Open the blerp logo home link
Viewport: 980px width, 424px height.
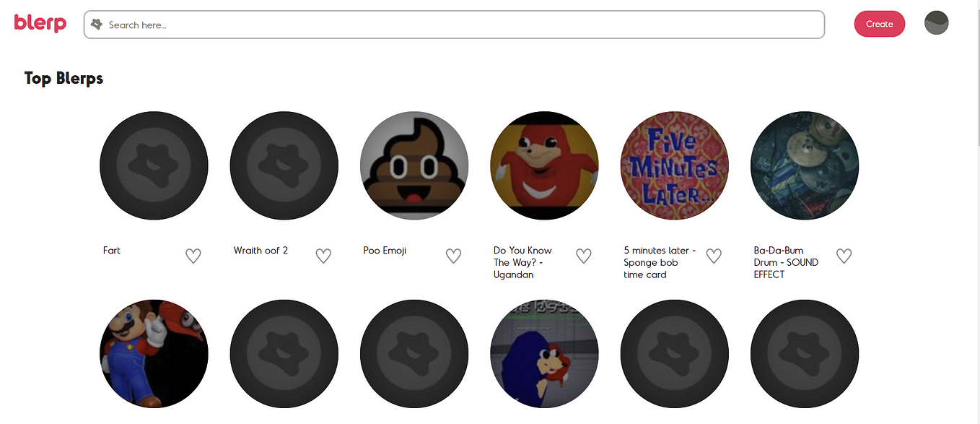(x=40, y=23)
